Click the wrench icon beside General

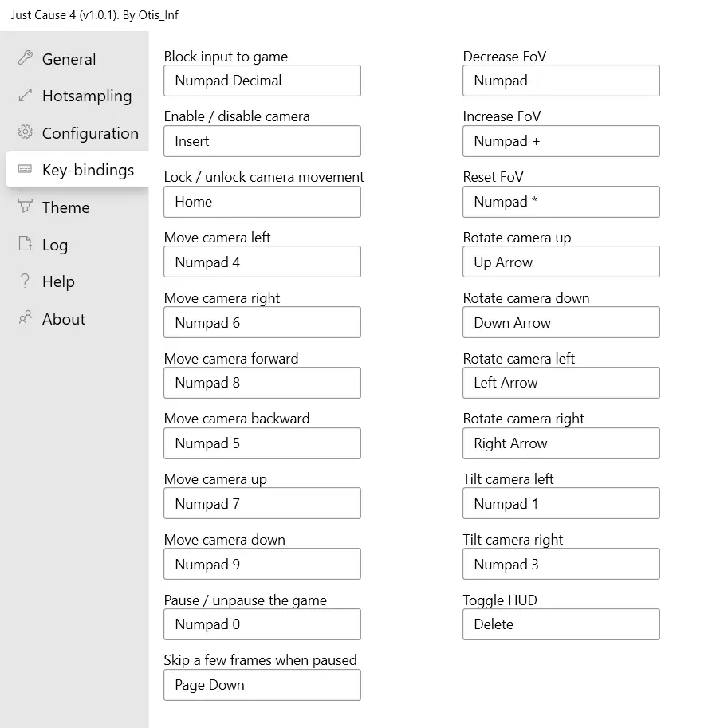point(26,58)
